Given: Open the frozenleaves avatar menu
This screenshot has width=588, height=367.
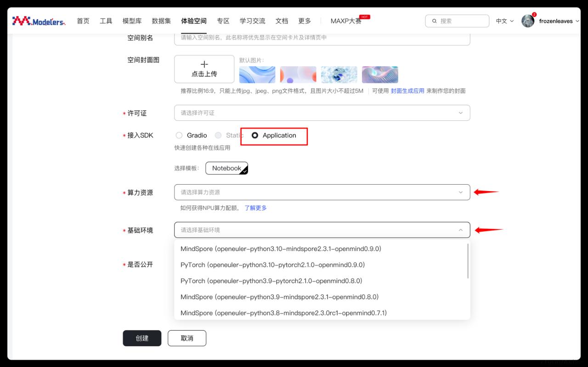Looking at the screenshot, I should click(x=528, y=21).
